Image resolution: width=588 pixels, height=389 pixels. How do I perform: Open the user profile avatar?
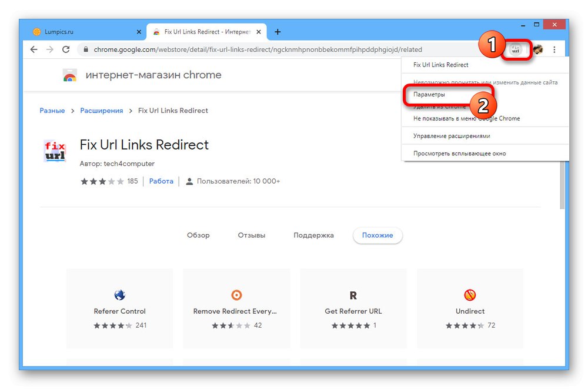pos(538,49)
